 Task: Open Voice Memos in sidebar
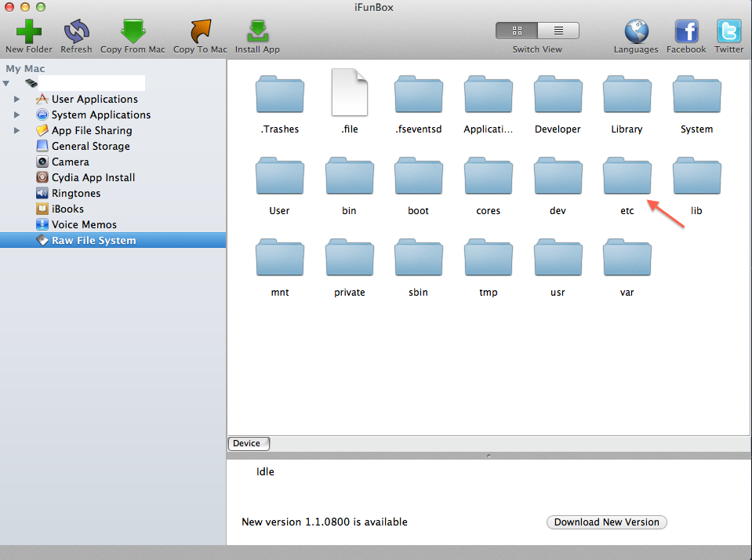point(84,224)
